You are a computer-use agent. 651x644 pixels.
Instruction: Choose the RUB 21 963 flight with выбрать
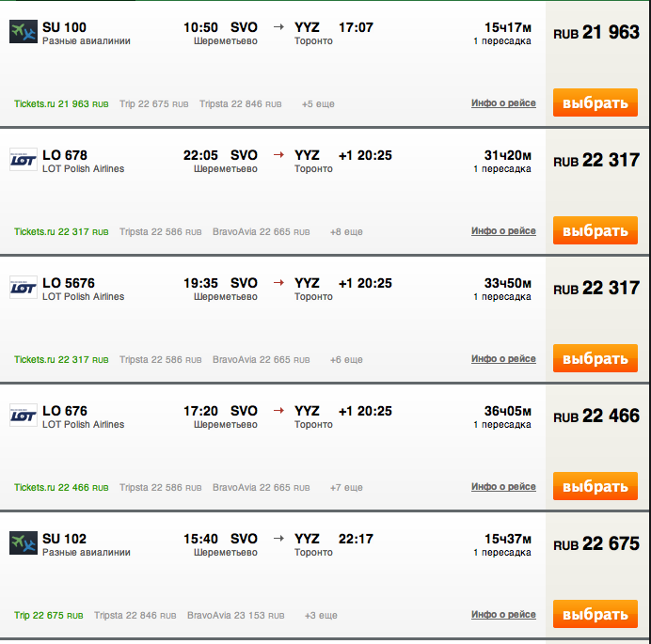pyautogui.click(x=595, y=102)
